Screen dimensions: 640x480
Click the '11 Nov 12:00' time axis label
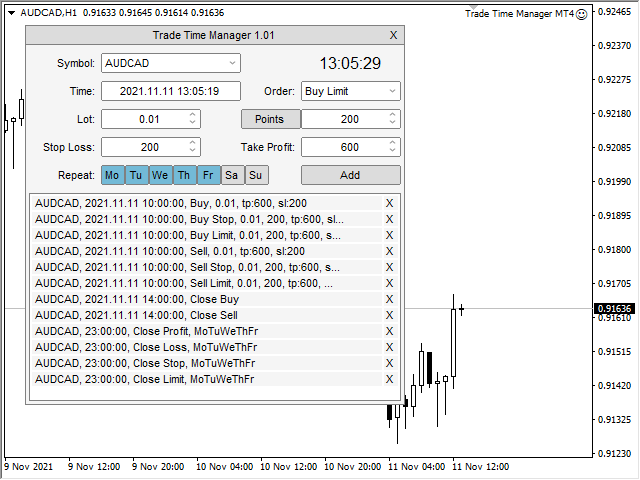(481, 467)
